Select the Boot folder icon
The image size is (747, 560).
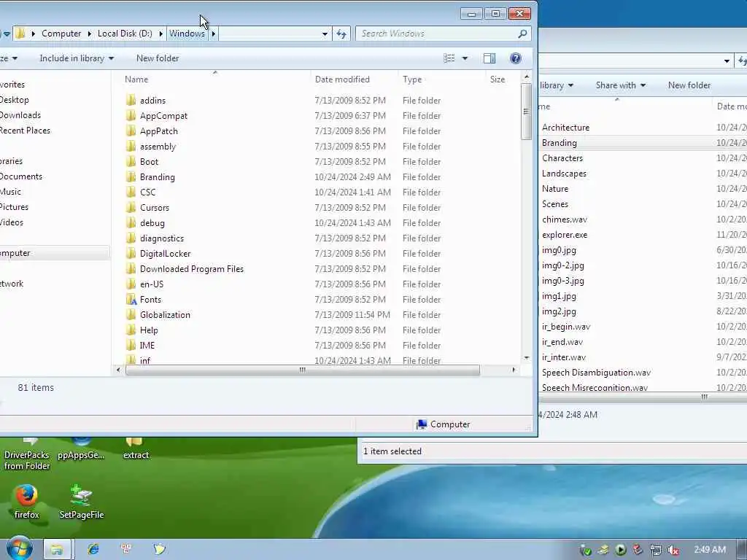(x=131, y=161)
